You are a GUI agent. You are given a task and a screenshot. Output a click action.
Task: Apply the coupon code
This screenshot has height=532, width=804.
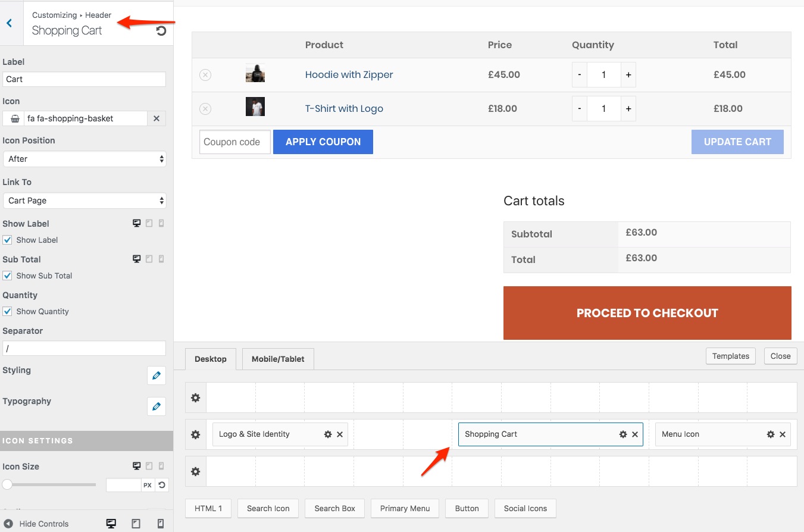pyautogui.click(x=323, y=142)
